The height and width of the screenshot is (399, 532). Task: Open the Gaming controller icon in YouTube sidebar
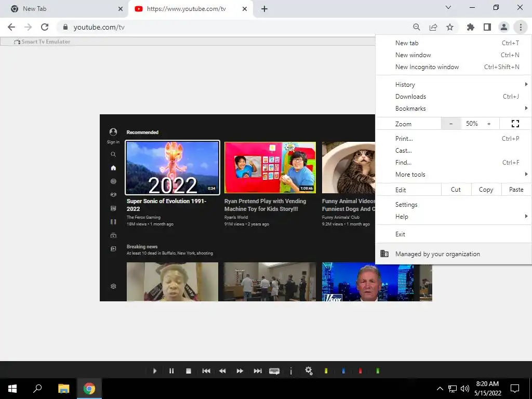[113, 195]
